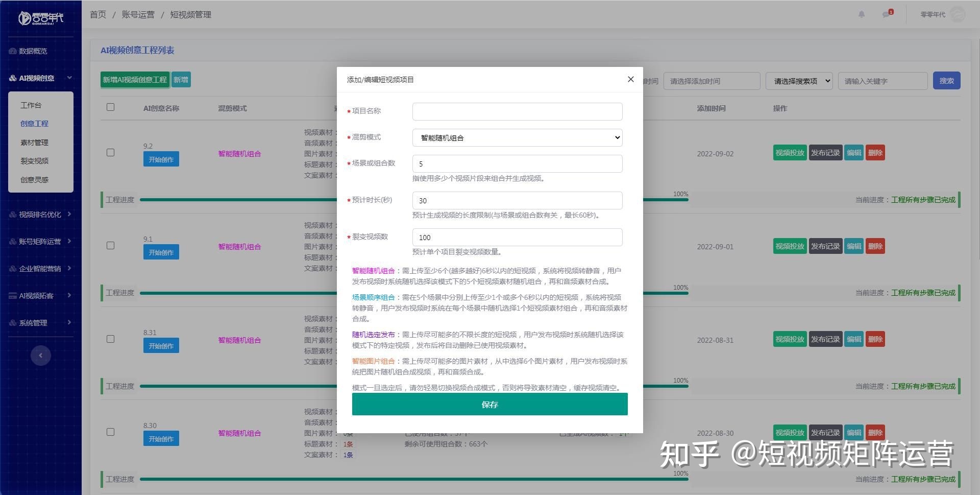The height and width of the screenshot is (495, 980).
Task: Click the 场景或组合数 field
Action: (517, 163)
